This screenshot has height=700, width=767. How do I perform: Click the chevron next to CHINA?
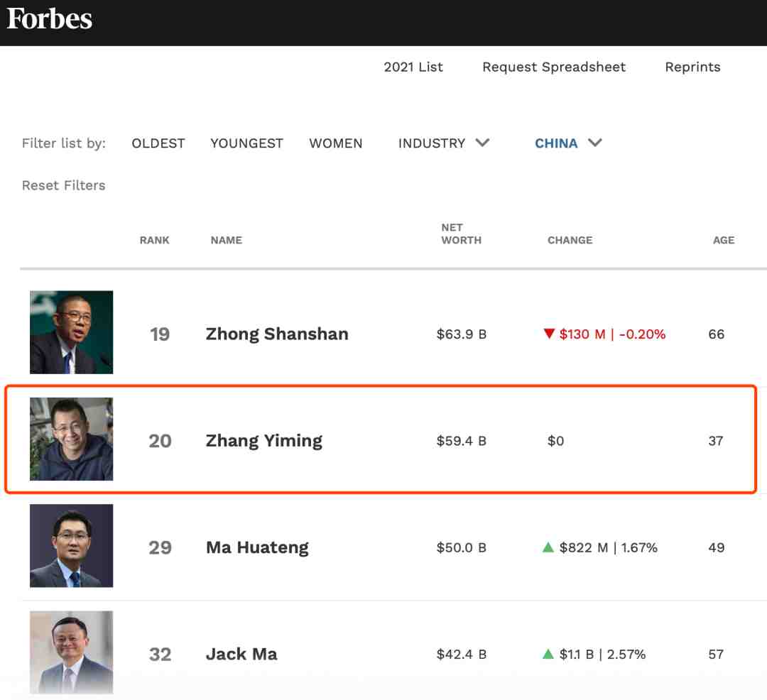(x=595, y=143)
